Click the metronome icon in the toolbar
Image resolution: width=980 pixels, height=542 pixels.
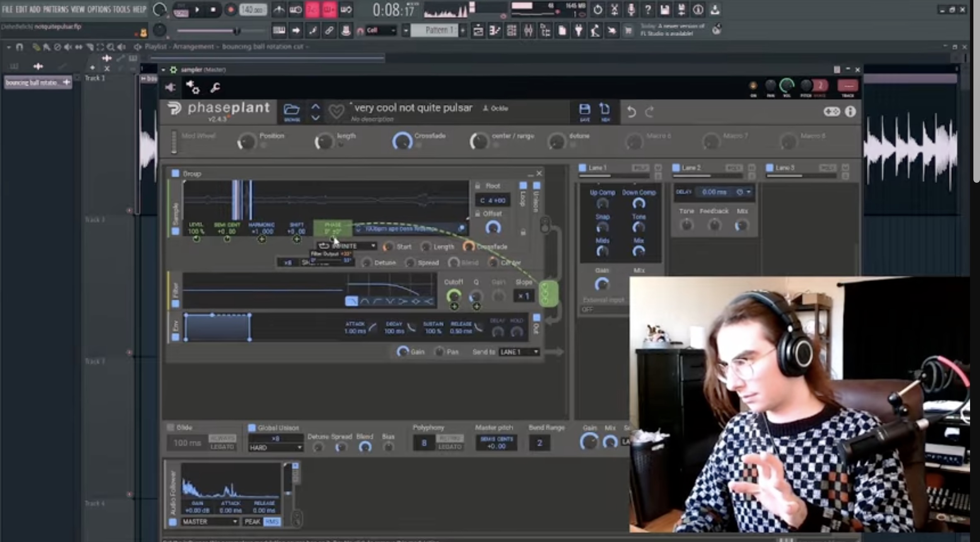pyautogui.click(x=279, y=10)
